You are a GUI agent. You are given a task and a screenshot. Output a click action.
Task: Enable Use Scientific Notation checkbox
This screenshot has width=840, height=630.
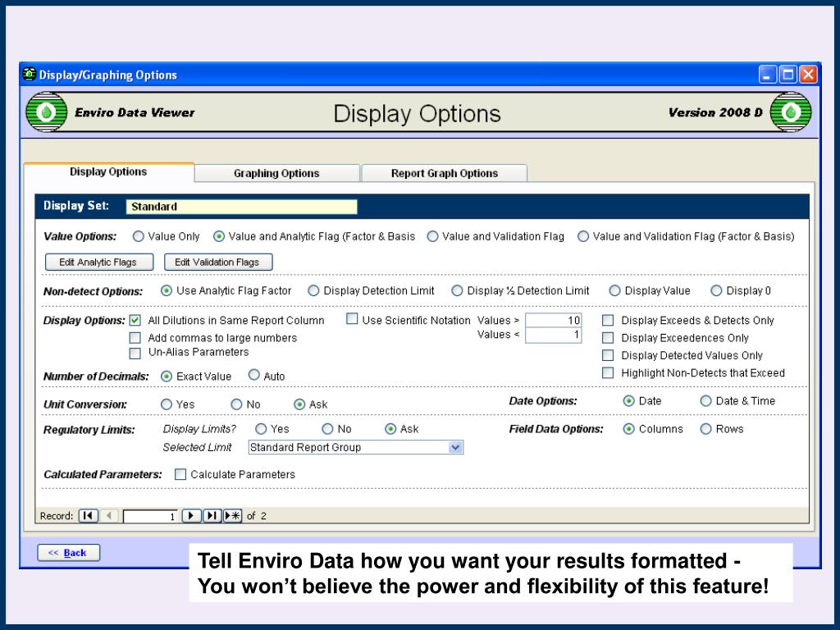pyautogui.click(x=352, y=319)
